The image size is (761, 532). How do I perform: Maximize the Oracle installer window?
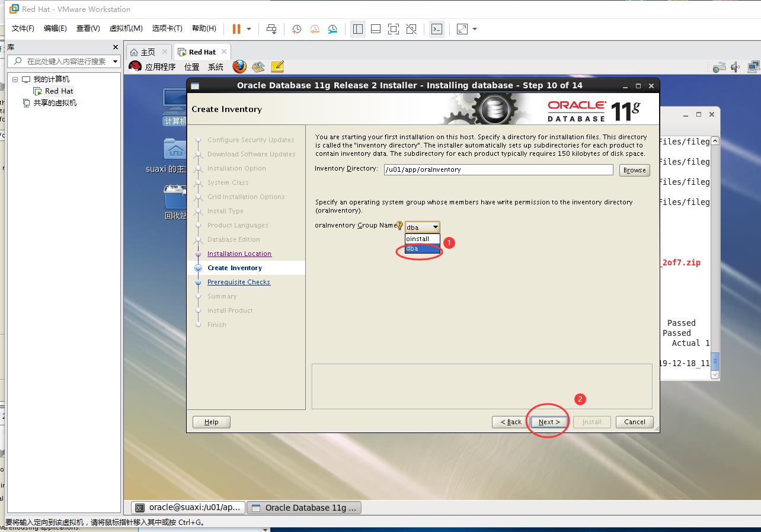[638, 85]
